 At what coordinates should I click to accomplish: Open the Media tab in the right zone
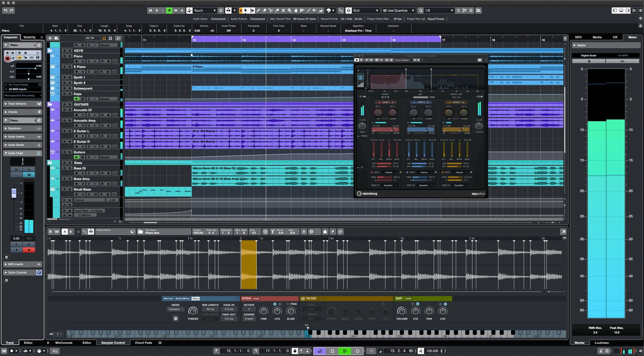(597, 37)
